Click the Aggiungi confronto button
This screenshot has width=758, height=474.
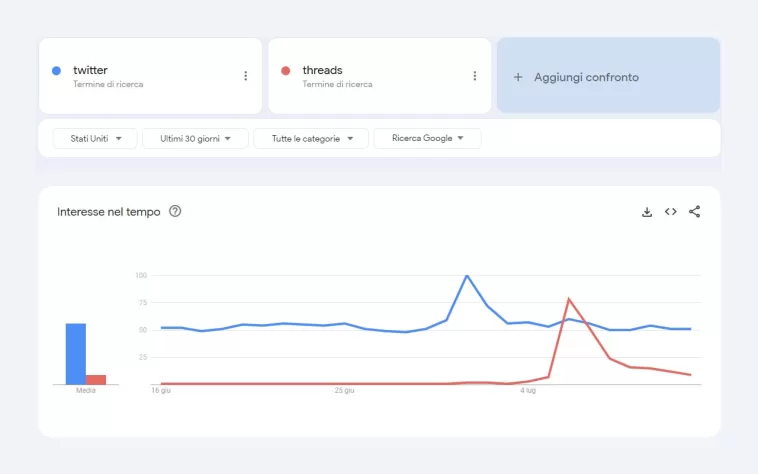coord(609,75)
